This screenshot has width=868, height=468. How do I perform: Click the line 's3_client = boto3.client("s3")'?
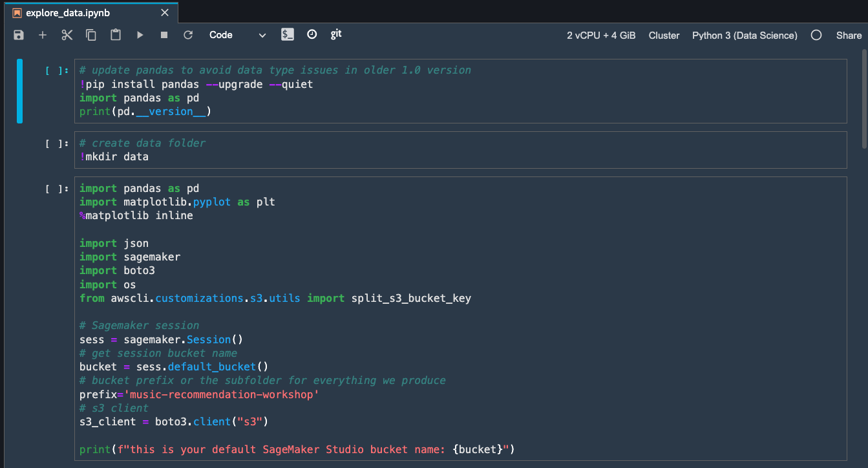(x=174, y=421)
